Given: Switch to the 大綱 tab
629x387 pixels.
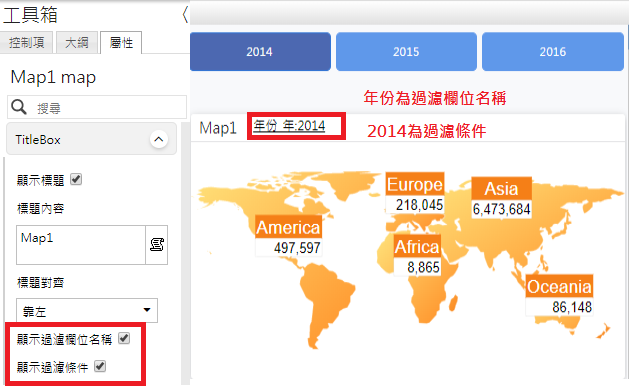Looking at the screenshot, I should pos(77,42).
